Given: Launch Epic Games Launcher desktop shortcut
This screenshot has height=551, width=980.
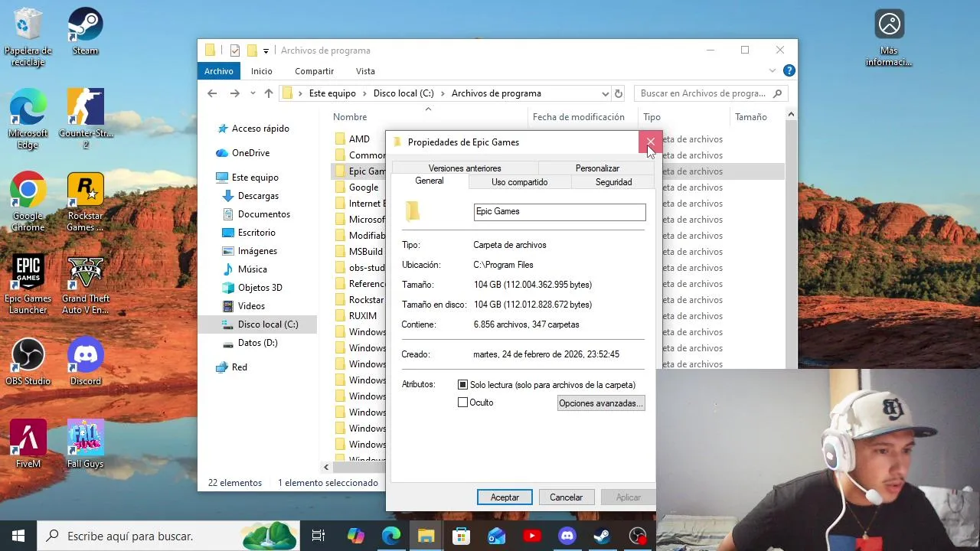Looking at the screenshot, I should click(28, 284).
